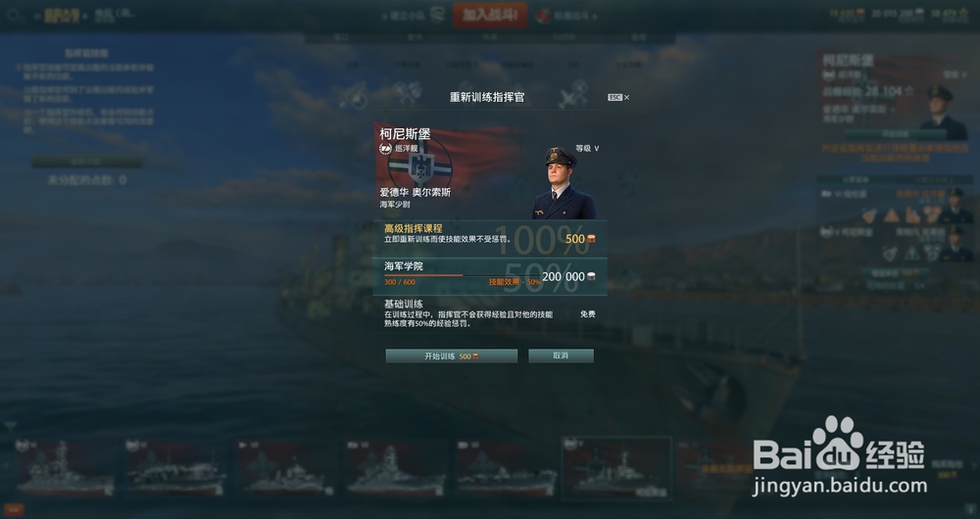Screen dimensions: 980x519
Task: Click the commander portrait in right panel
Action: [943, 113]
